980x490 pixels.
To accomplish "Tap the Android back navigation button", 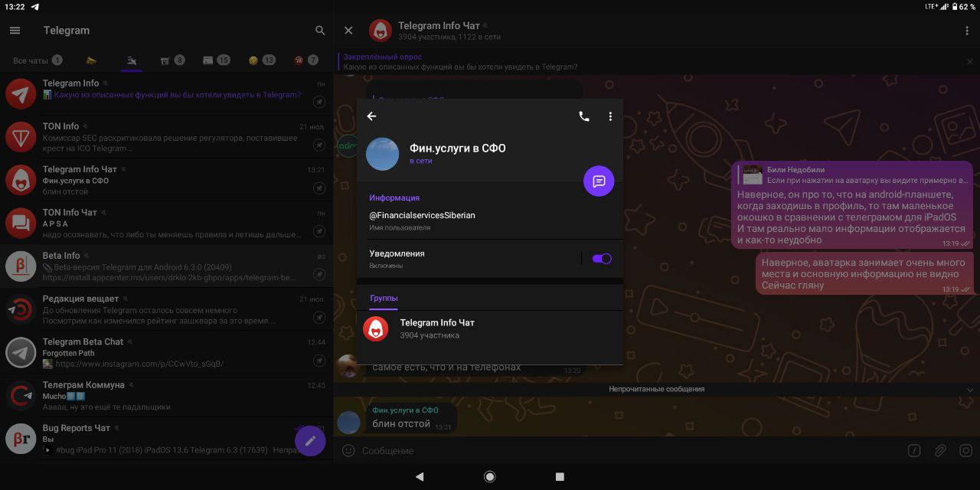I will (420, 476).
